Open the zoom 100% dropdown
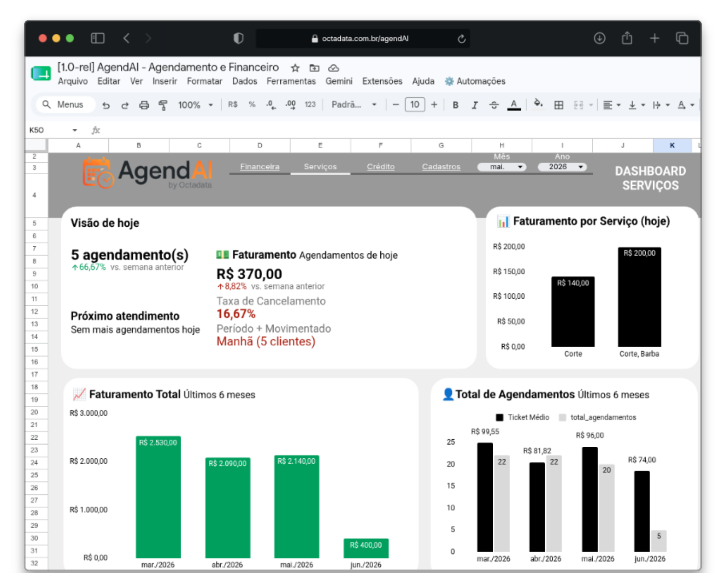 pos(195,105)
